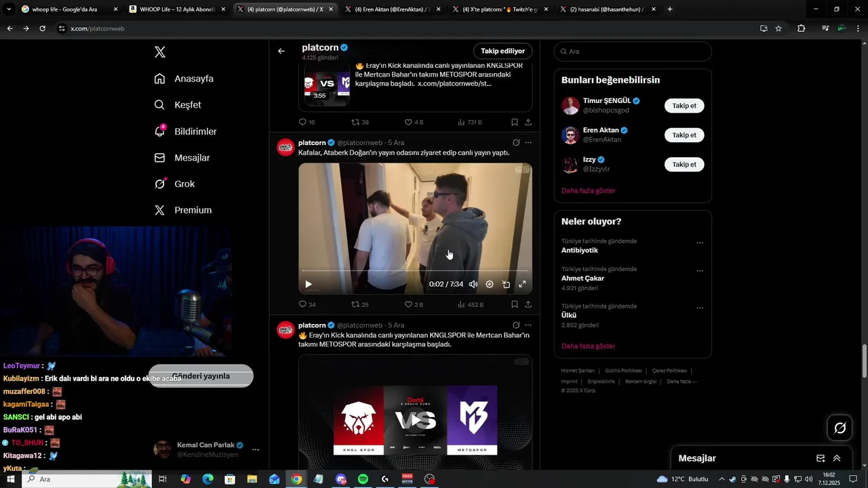Open Keşfet from the sidebar
The width and height of the screenshot is (868, 488).
coord(178,105)
